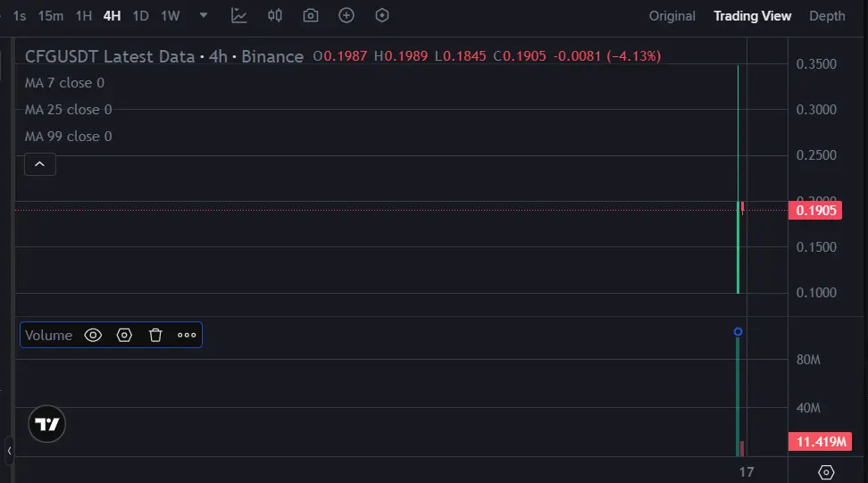The image size is (868, 483).
Task: Click the blue volume marker circle
Action: pos(738,332)
